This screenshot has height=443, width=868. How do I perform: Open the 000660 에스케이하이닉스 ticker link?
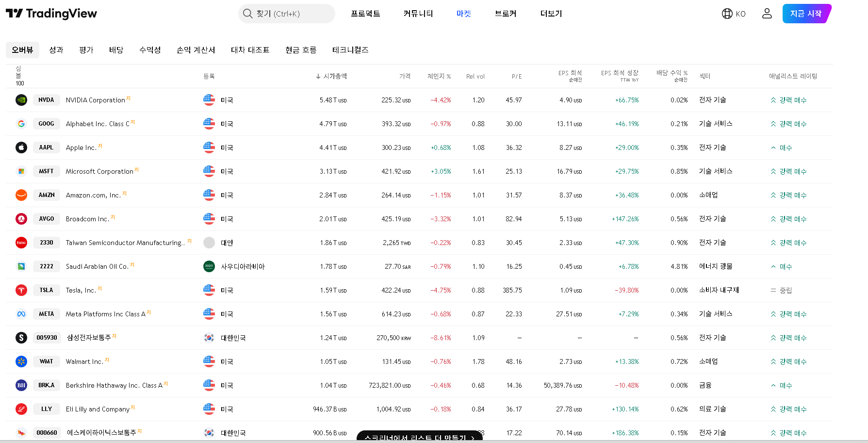click(x=47, y=433)
